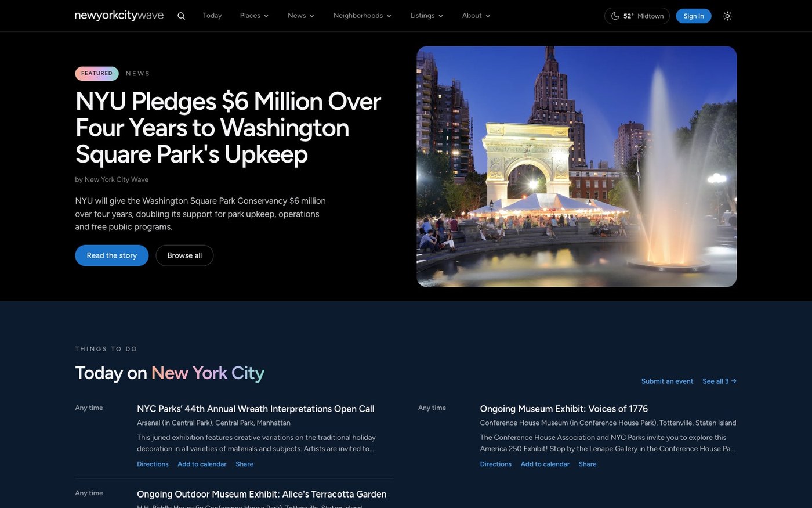Open the 52° Midtown weather pill

637,16
